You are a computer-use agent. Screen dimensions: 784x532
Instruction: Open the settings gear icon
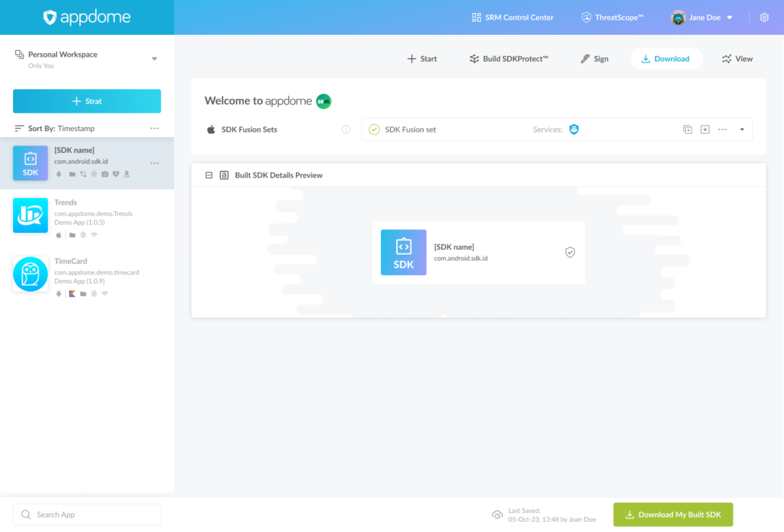764,17
